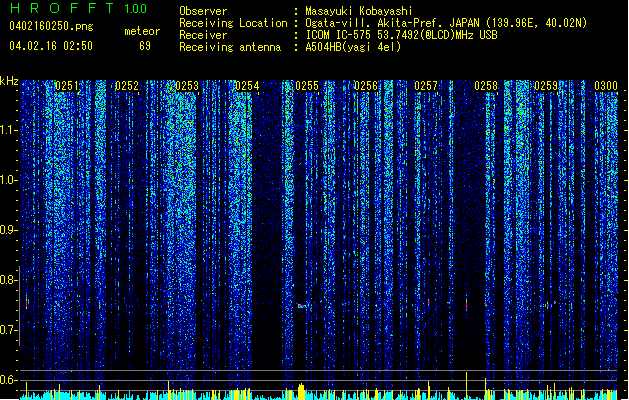This screenshot has width=629, height=400.
Task: Click the 0.7 kHz axis label
Action: (8, 330)
